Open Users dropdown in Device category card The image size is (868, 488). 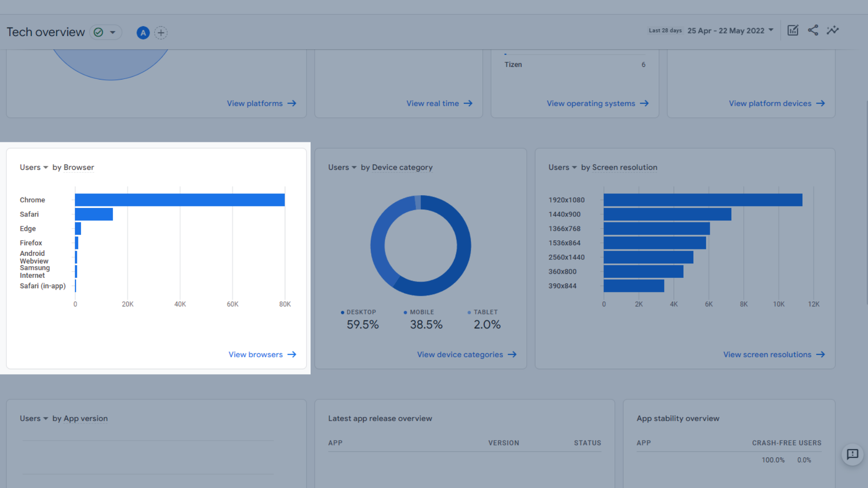click(x=342, y=167)
